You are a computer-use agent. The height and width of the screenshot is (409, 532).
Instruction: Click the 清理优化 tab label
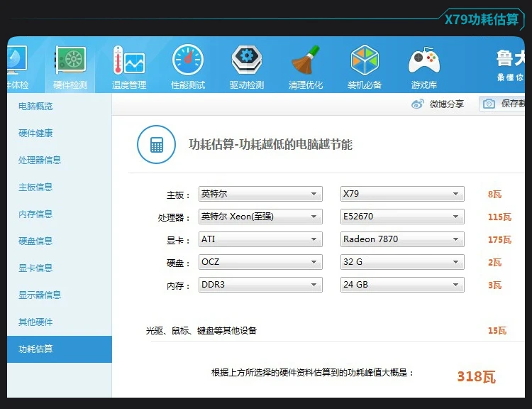click(x=305, y=85)
